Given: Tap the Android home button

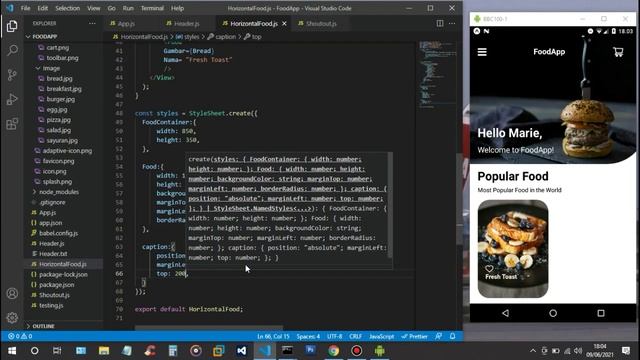Looking at the screenshot, I should coord(553,313).
